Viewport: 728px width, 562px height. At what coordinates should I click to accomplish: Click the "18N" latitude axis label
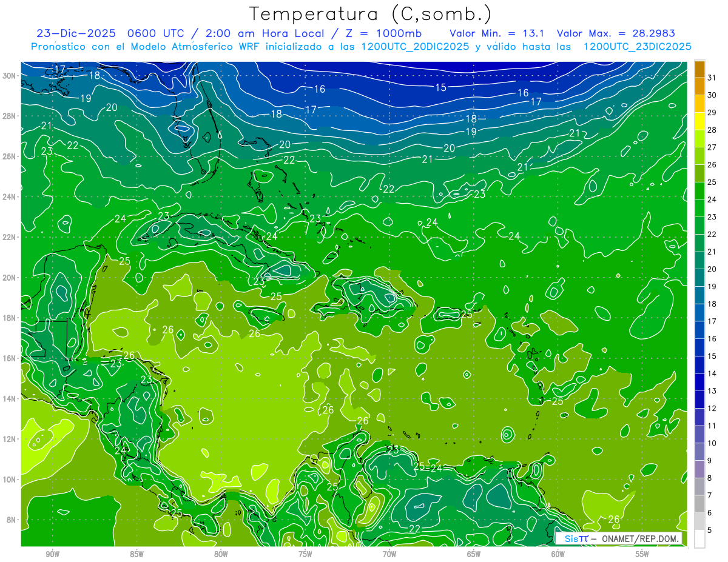pos(10,318)
